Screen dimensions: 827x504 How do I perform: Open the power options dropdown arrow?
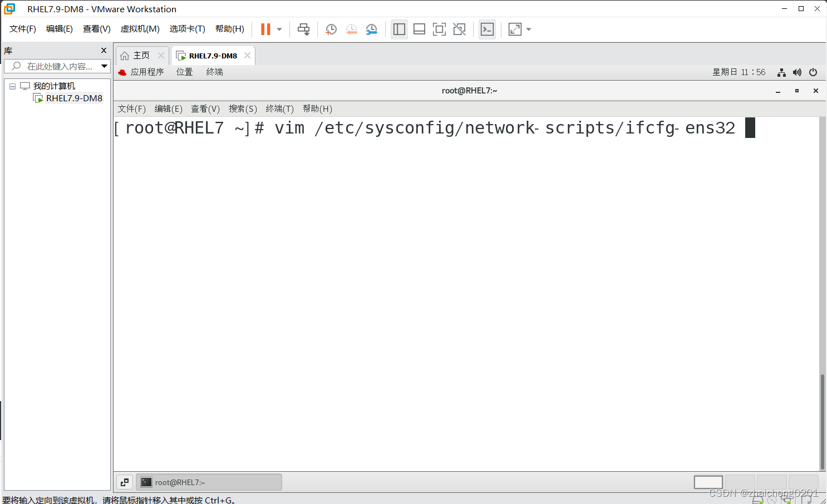point(279,29)
